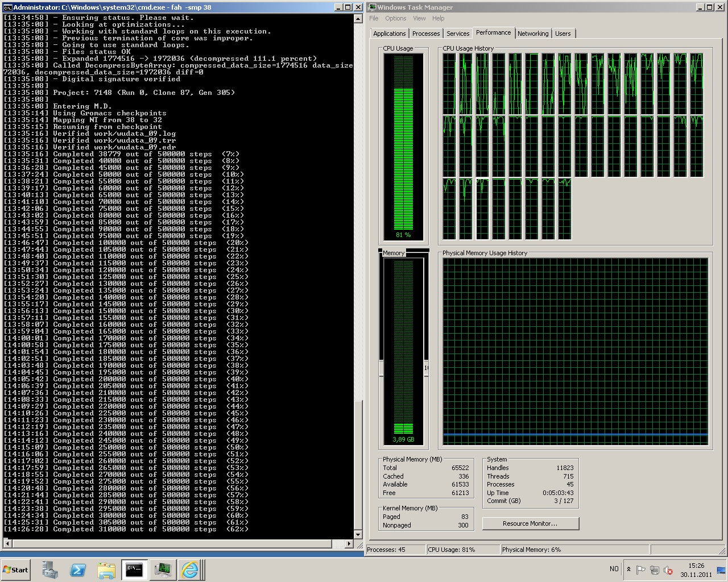Click the 'Project: 7148' line in cmd
The image size is (728, 582).
tap(119, 93)
